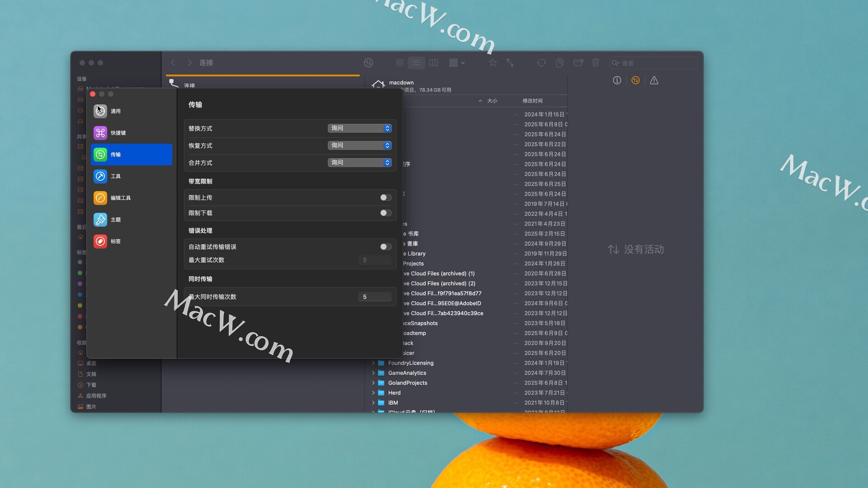Open the 替换方式 dropdown

click(x=359, y=128)
